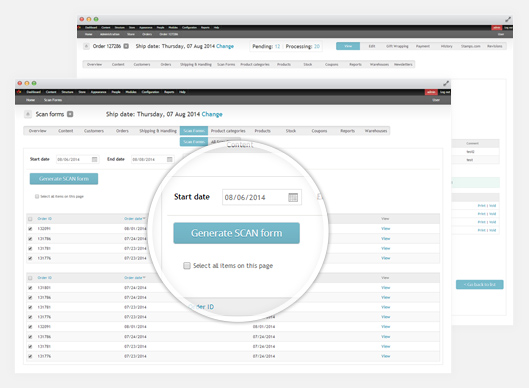Click the square icon right of Scan forms title
This screenshot has height=388, width=529.
[x=70, y=114]
